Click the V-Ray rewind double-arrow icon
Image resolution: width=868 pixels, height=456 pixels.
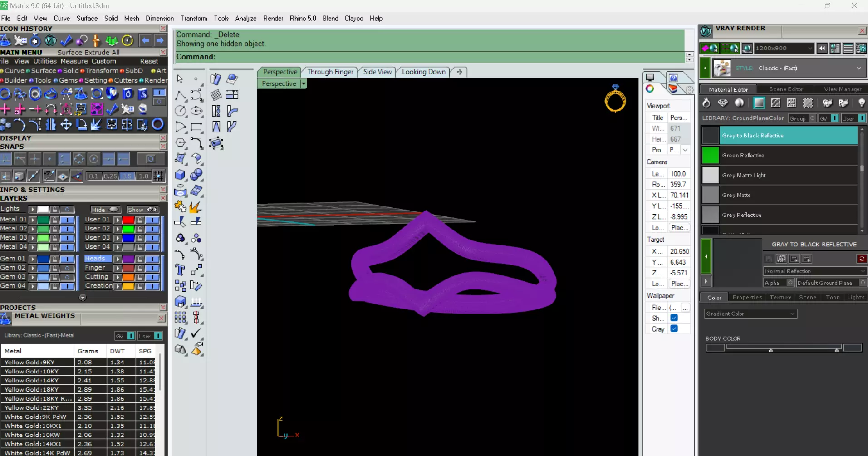[x=822, y=48]
